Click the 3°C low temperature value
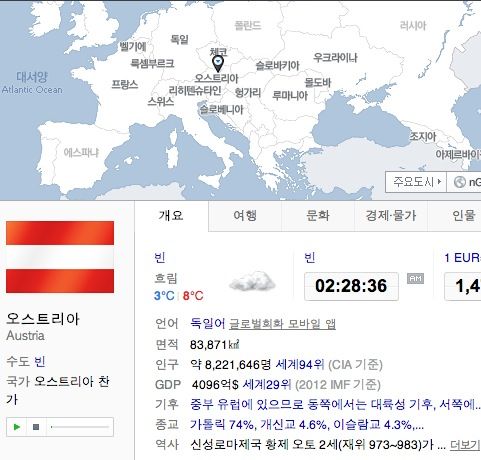Viewport: 481px width, 460px height. (x=164, y=296)
